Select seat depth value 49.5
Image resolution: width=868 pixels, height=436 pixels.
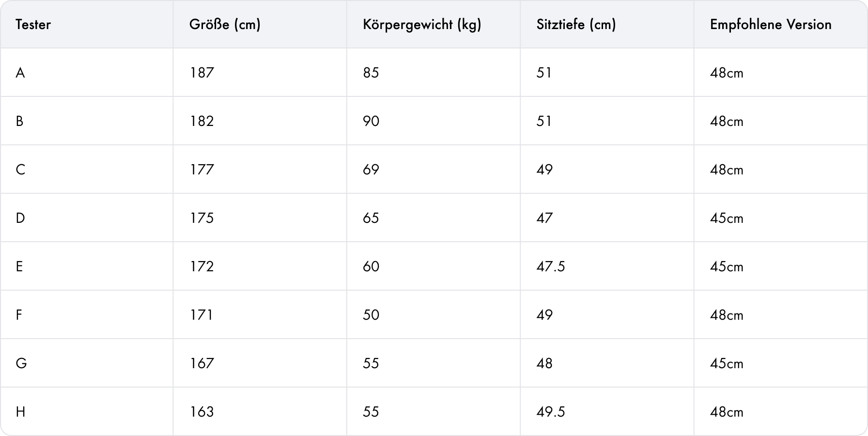click(551, 412)
